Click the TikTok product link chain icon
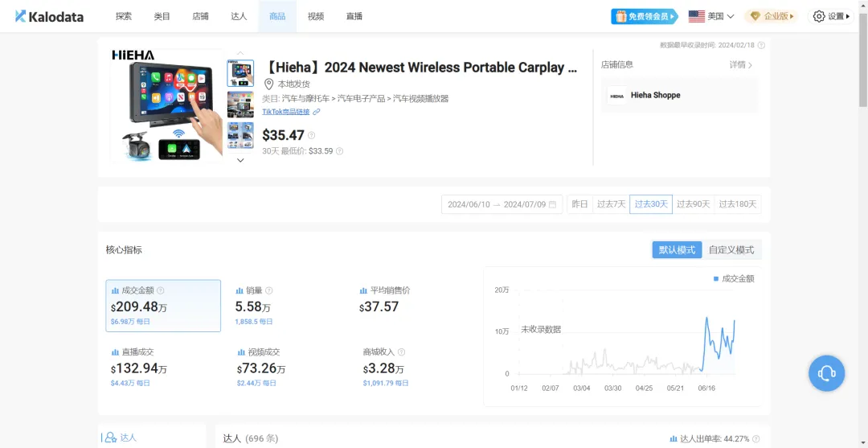Screen dimensions: 868x448 click(x=317, y=112)
